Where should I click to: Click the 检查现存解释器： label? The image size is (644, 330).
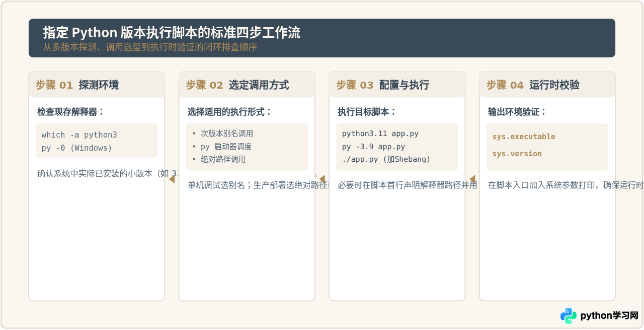pyautogui.click(x=71, y=112)
